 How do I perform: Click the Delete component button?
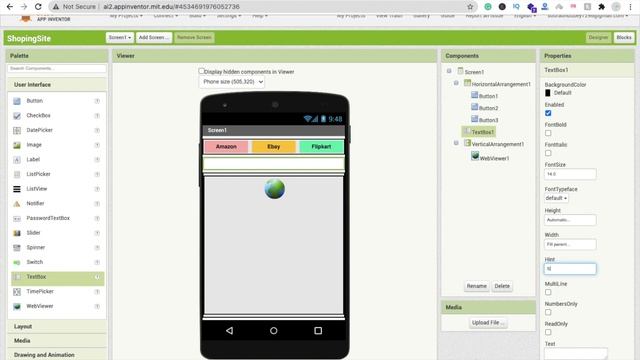tap(502, 286)
